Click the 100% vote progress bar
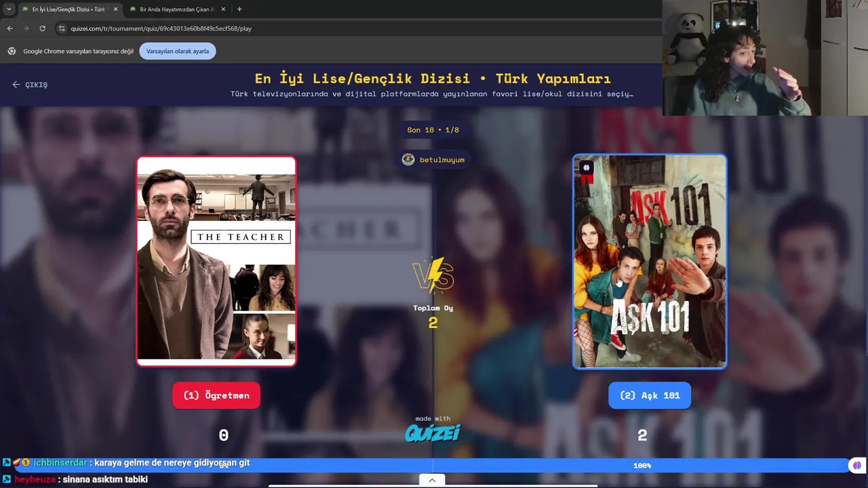The image size is (868, 488). 434,466
